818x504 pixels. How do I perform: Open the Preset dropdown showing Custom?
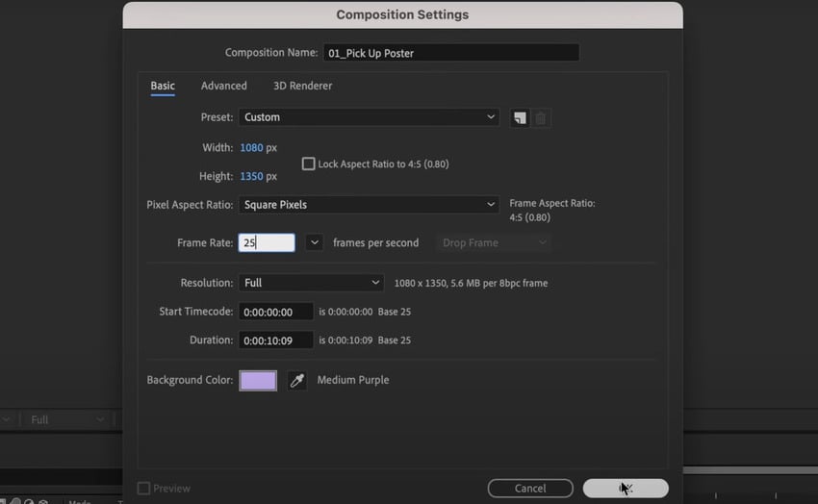[369, 117]
